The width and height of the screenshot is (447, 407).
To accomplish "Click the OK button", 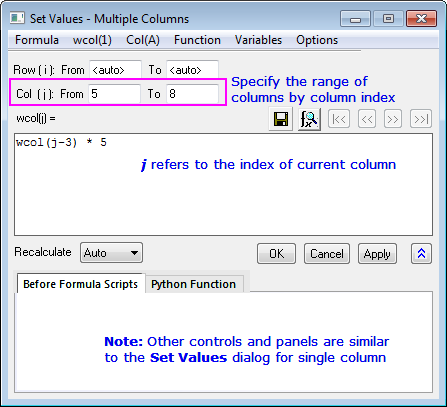I will click(276, 254).
